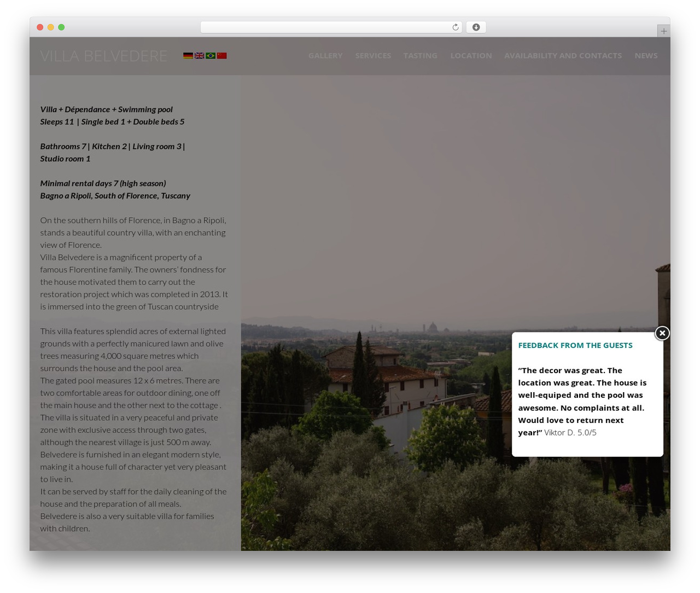Go to the Services page
The height and width of the screenshot is (593, 700).
click(x=373, y=56)
